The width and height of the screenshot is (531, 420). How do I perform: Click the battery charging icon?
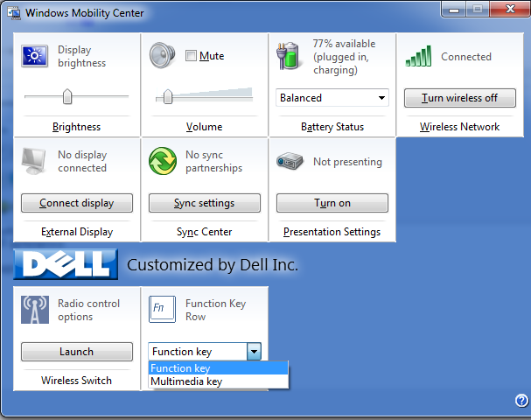coord(288,56)
